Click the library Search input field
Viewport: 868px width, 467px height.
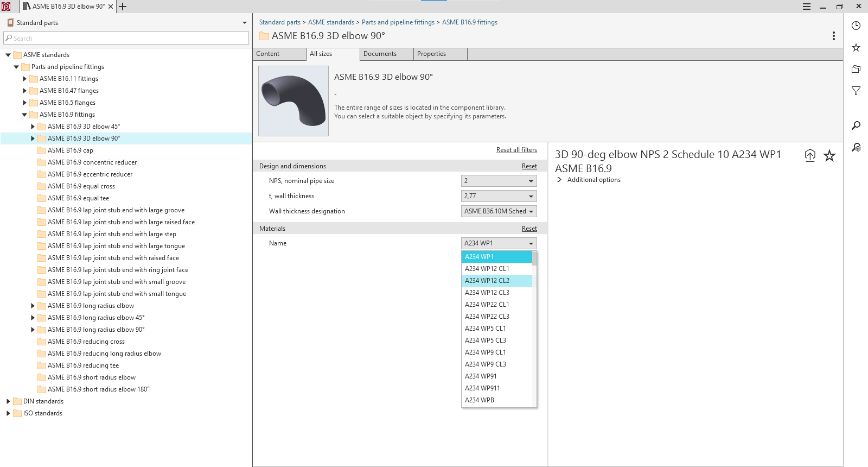(x=126, y=39)
